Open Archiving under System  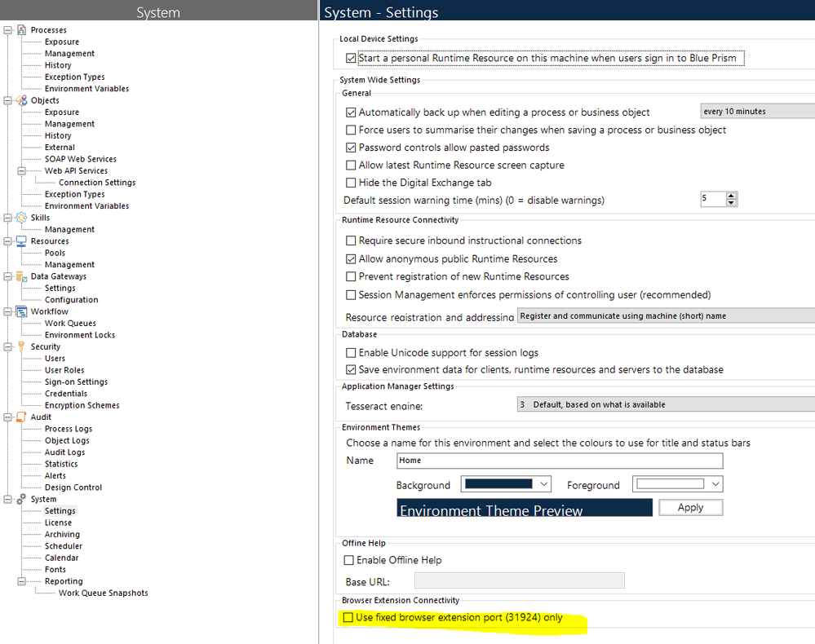62,535
